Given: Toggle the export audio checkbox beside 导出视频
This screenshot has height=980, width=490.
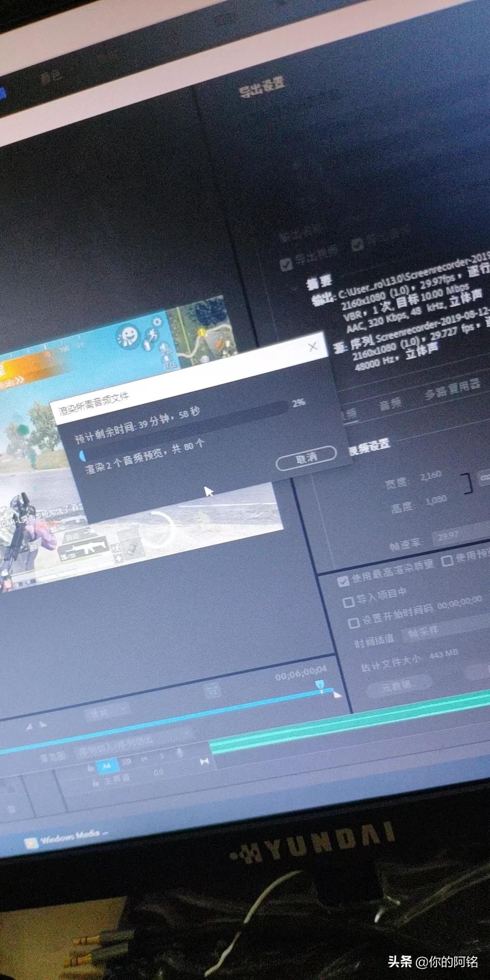Looking at the screenshot, I should pos(358,244).
